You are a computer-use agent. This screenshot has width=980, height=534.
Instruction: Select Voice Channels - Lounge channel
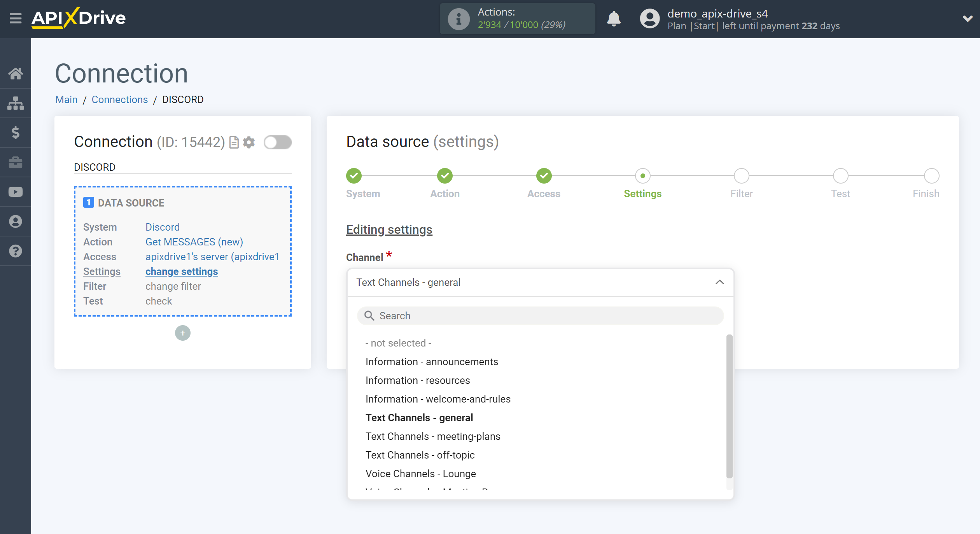[x=421, y=474]
